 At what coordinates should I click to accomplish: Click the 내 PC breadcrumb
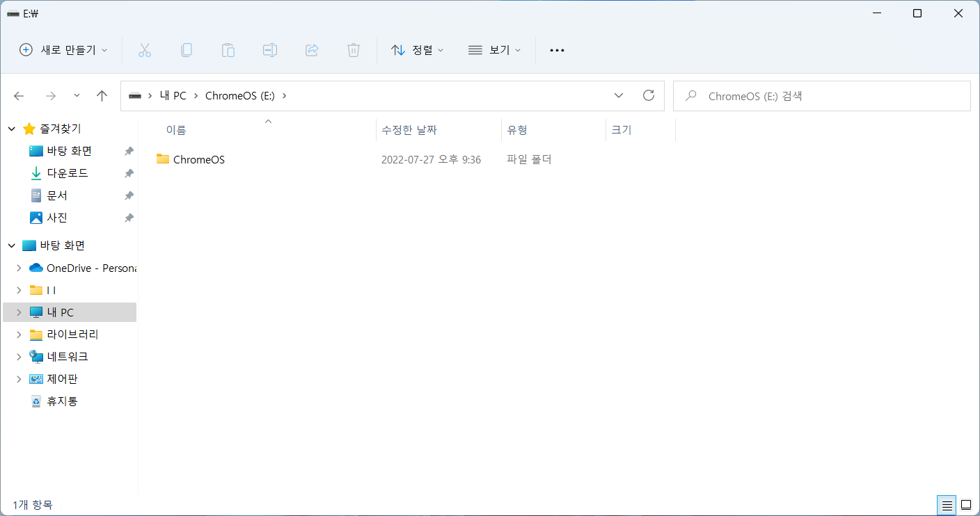(x=173, y=96)
